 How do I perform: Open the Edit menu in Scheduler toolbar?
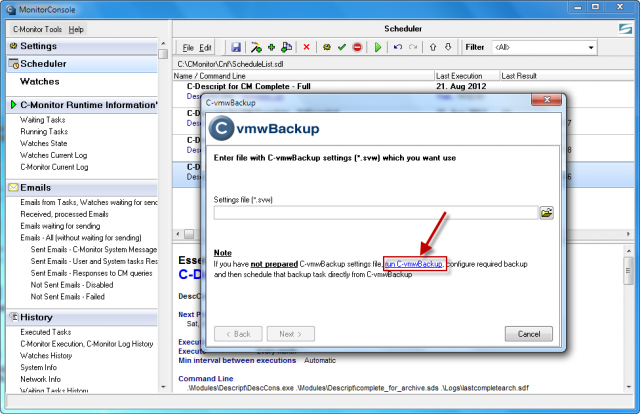(x=205, y=48)
